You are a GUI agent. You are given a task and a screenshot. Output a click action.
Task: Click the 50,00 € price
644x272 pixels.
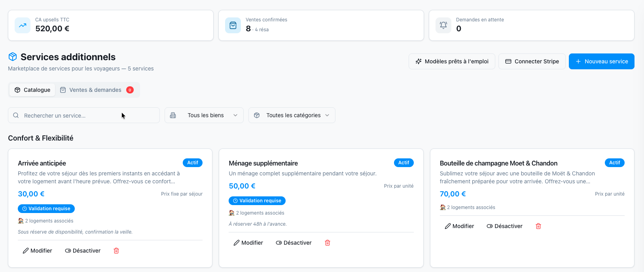click(242, 186)
